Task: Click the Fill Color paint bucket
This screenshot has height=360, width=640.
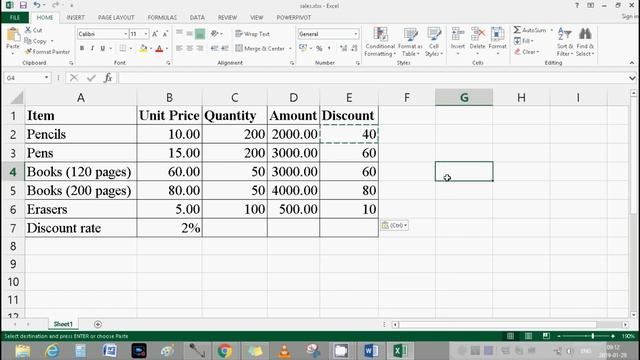Action: pos(143,48)
